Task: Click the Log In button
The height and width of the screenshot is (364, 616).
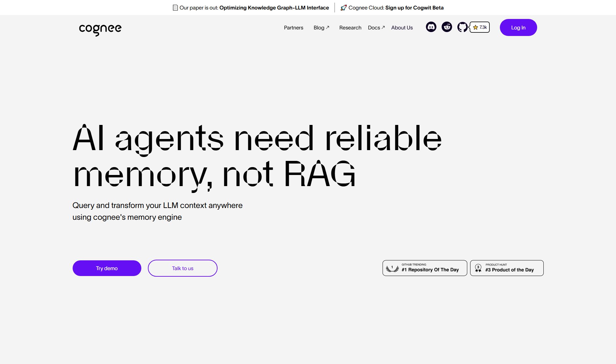Action: pyautogui.click(x=518, y=27)
